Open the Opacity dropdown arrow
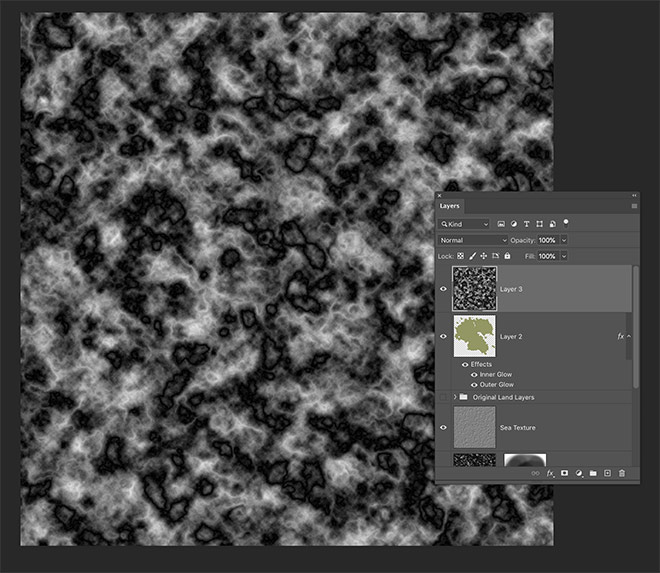 564,240
